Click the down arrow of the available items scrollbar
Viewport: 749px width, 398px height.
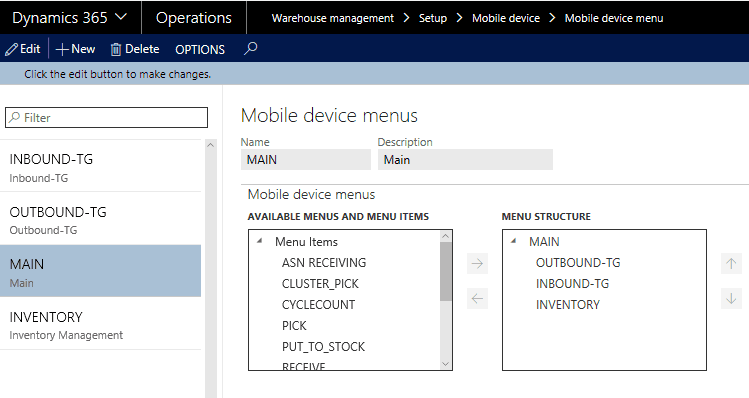point(446,364)
